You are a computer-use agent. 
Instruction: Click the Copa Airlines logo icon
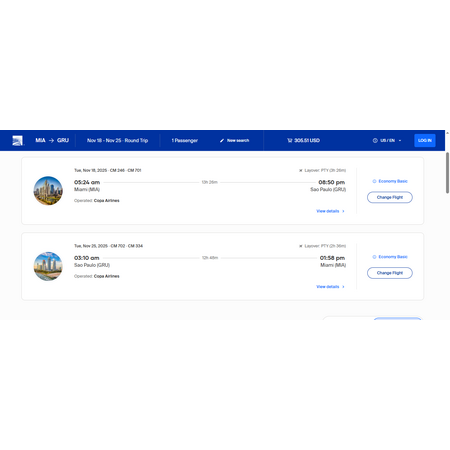pyautogui.click(x=17, y=140)
